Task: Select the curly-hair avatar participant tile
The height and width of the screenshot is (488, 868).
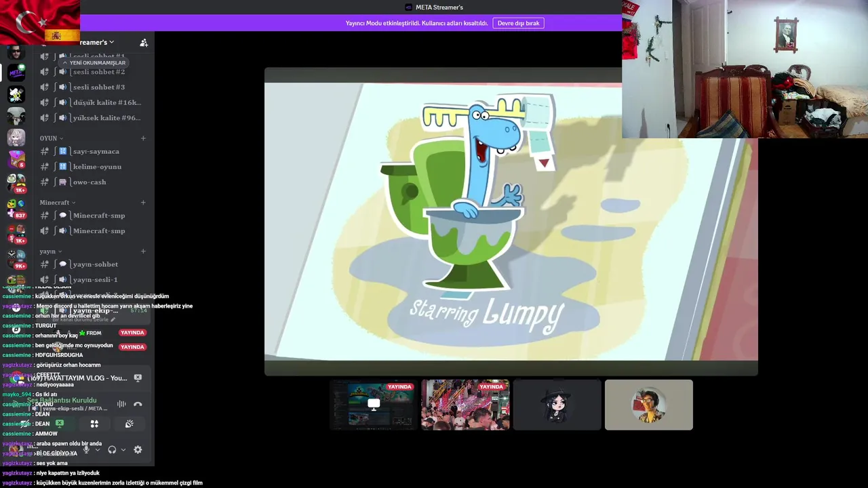Action: 648,405
